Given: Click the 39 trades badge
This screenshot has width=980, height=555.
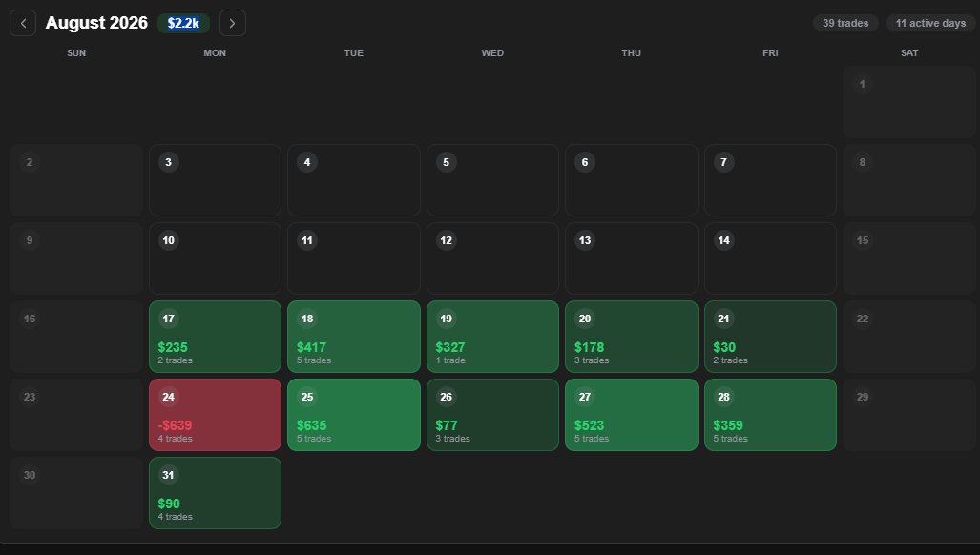Looking at the screenshot, I should pyautogui.click(x=845, y=23).
